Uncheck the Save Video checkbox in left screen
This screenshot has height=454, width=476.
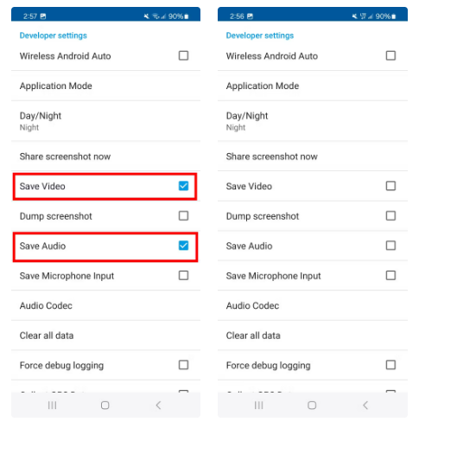pos(183,186)
